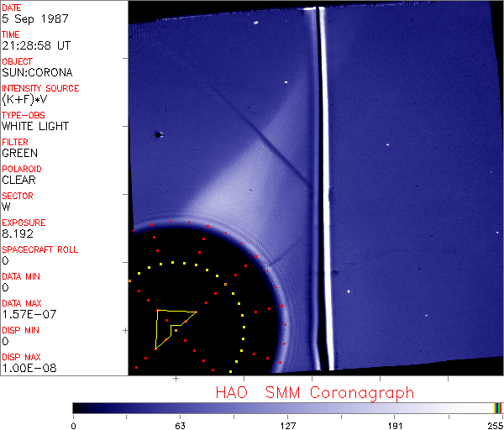
Task: Click the DISP MAX value 1.00E-08
Action: coord(26,369)
